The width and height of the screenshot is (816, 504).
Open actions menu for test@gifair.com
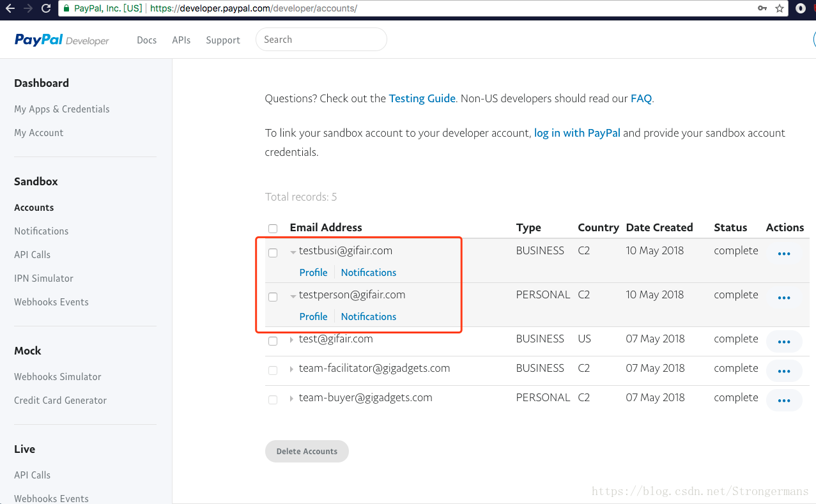coord(784,342)
